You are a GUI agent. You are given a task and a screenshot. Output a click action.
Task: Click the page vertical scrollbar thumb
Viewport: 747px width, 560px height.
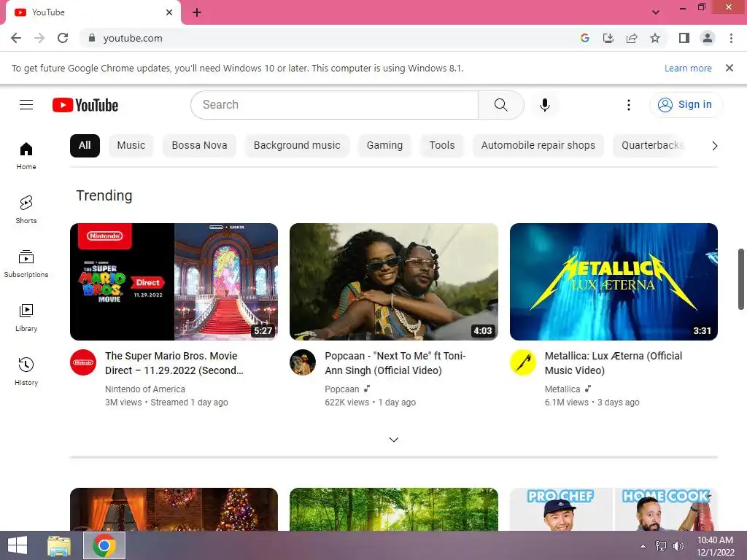[741, 279]
